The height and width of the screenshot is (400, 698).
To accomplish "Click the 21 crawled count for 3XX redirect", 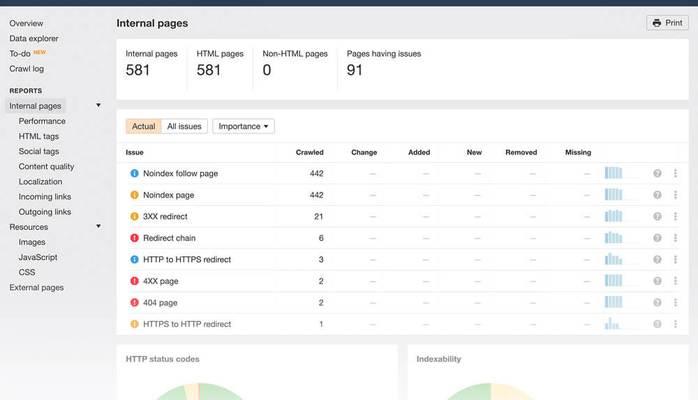I will (318, 216).
